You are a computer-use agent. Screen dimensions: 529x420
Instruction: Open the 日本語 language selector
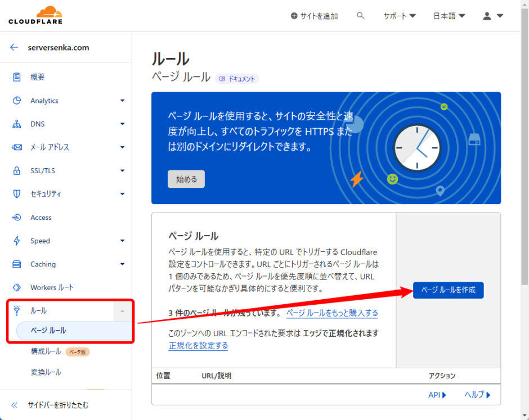[449, 16]
